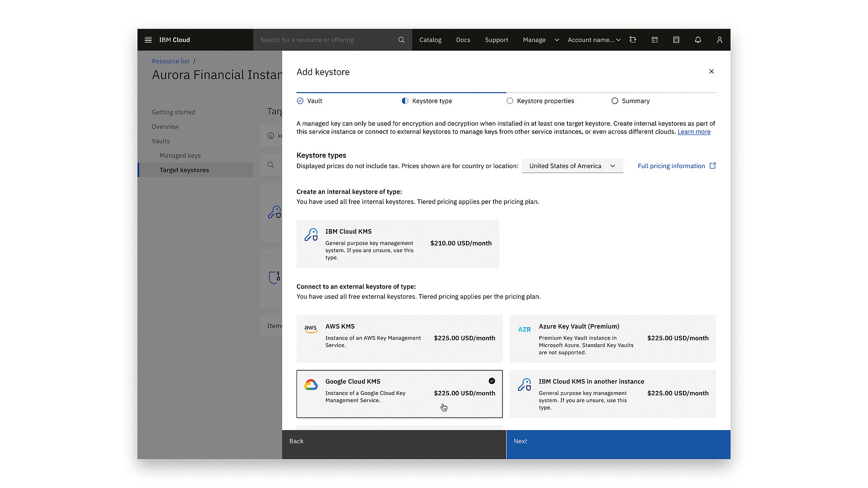Open the Learn more link

pos(694,131)
